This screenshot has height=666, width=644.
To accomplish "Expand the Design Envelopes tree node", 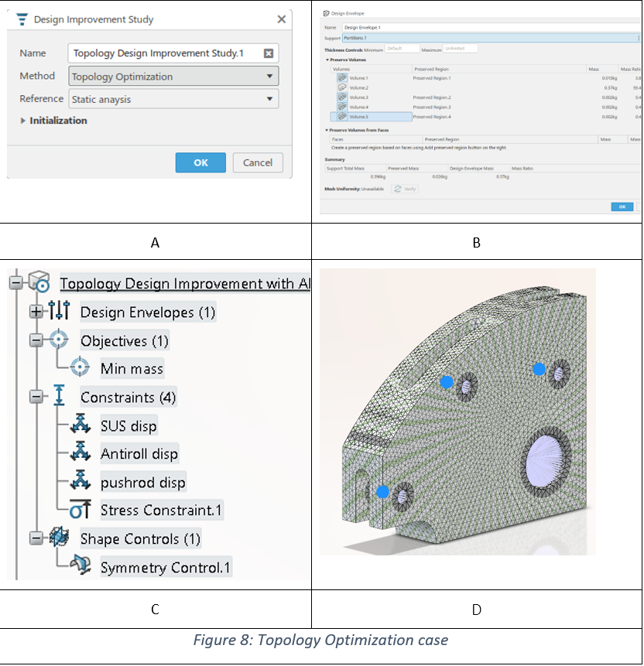I will coord(36,313).
